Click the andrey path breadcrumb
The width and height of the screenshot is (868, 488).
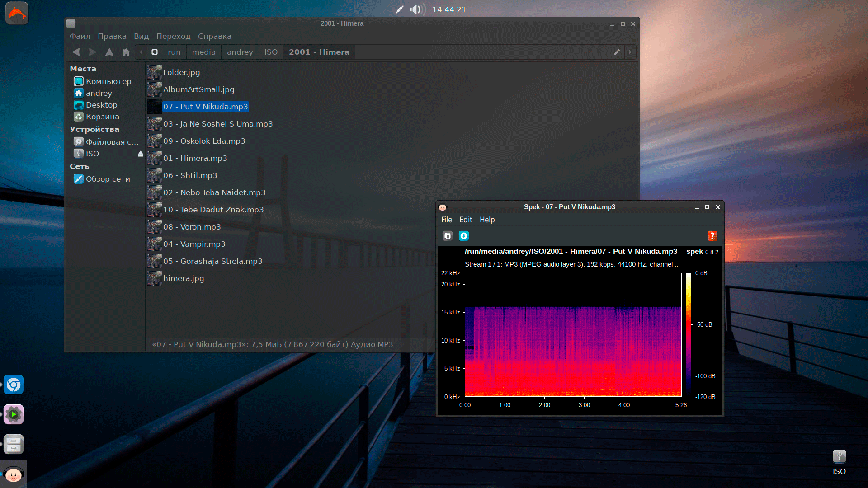240,52
